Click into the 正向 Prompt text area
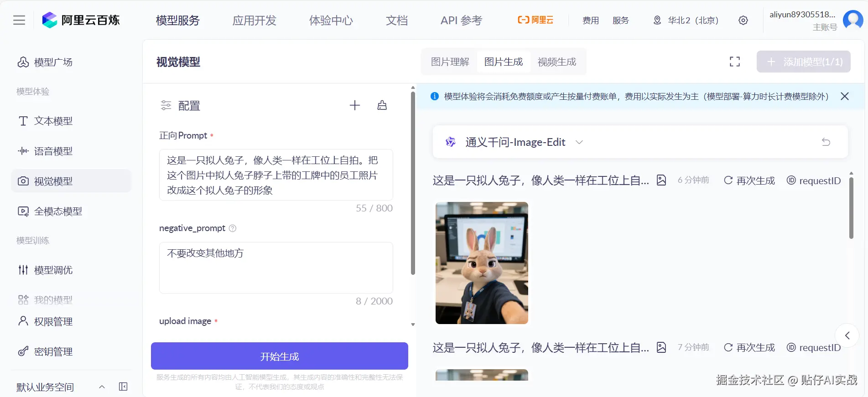 pyautogui.click(x=276, y=175)
